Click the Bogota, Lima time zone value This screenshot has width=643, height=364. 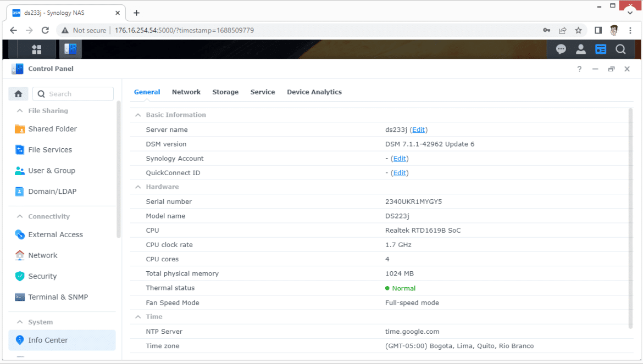tap(459, 346)
